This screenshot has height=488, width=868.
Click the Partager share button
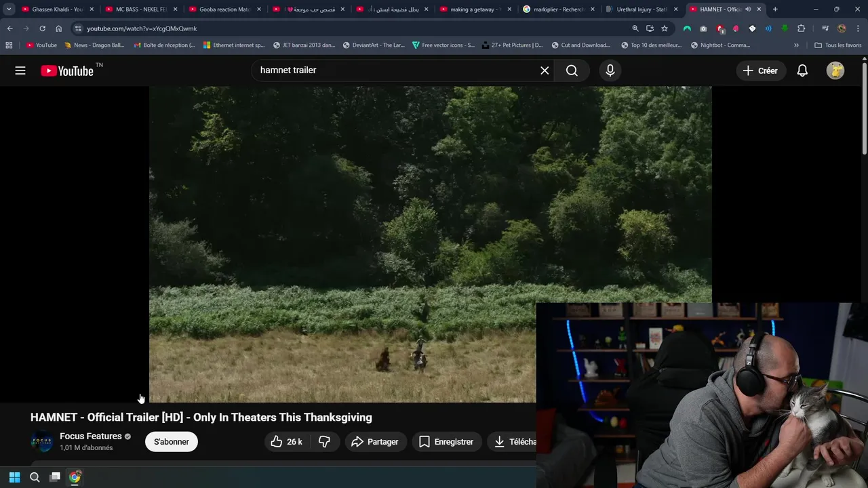pyautogui.click(x=376, y=442)
